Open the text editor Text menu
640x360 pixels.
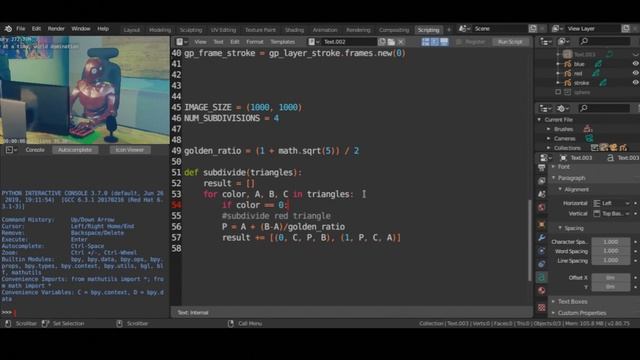(218, 42)
